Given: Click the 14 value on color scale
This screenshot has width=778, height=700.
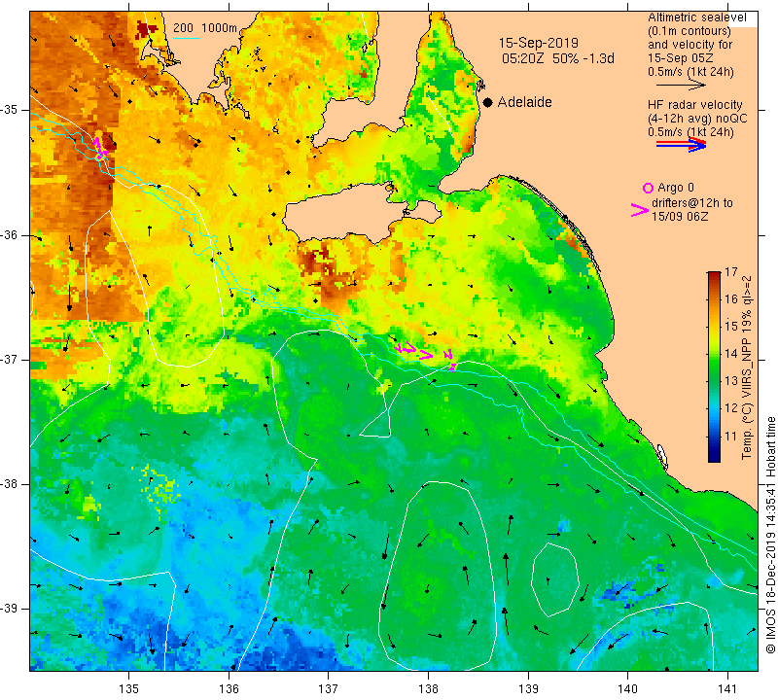Looking at the screenshot, I should pos(731,354).
